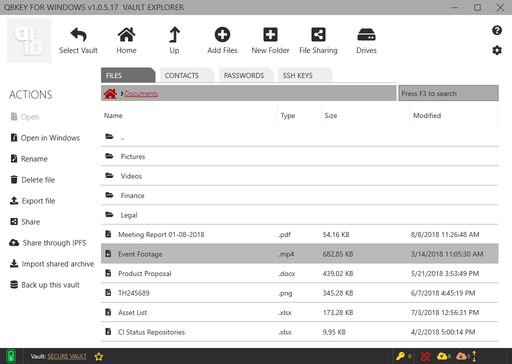Open the help question mark icon
Screen dimensions: 512x364
tap(497, 30)
